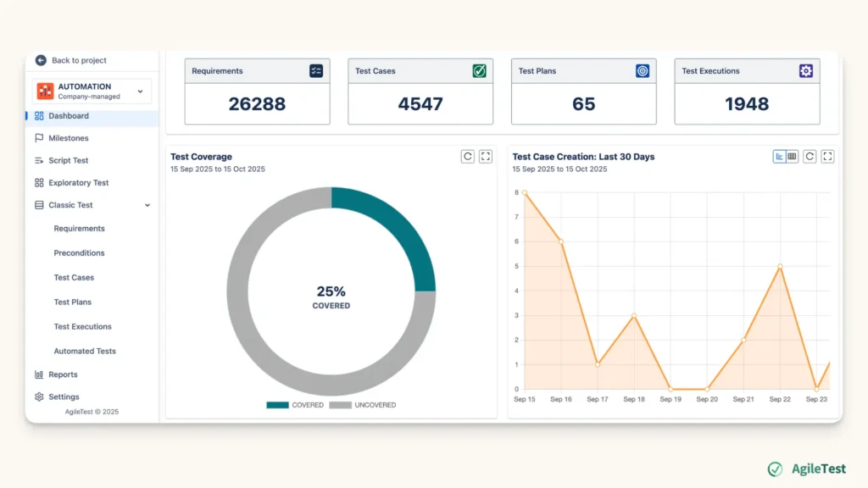Click the Requirements count 26288
The height and width of the screenshot is (488, 868).
click(257, 104)
